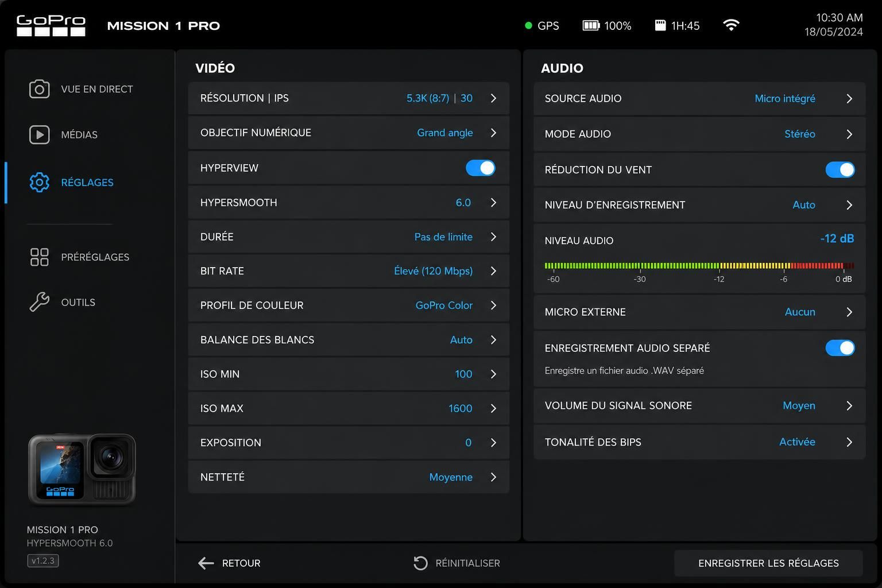Screen dimensions: 882x588
Task: Click the back arrow icon beside Retour
Action: pyautogui.click(x=206, y=563)
